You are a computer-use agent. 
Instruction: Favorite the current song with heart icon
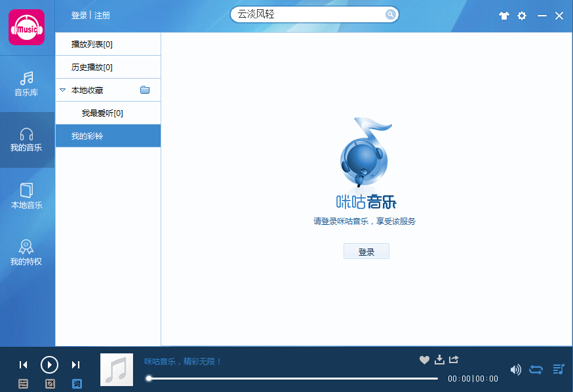[424, 359]
